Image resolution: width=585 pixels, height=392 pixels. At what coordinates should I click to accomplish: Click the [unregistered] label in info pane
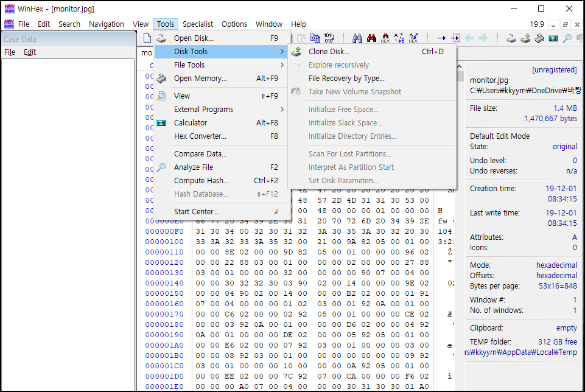pos(555,70)
